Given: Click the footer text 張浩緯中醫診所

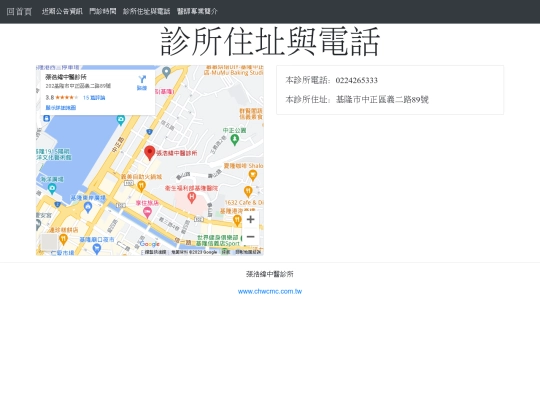Looking at the screenshot, I should [x=270, y=274].
